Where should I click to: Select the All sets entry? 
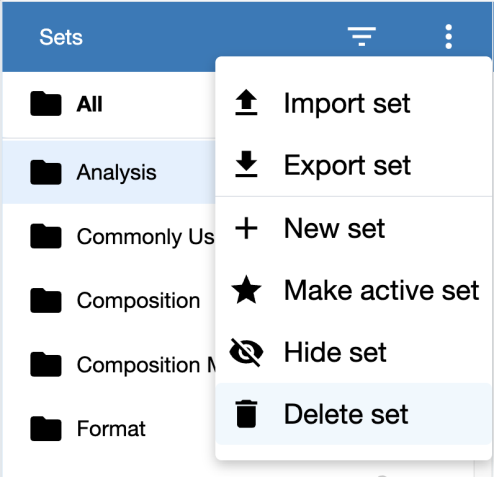[109, 104]
